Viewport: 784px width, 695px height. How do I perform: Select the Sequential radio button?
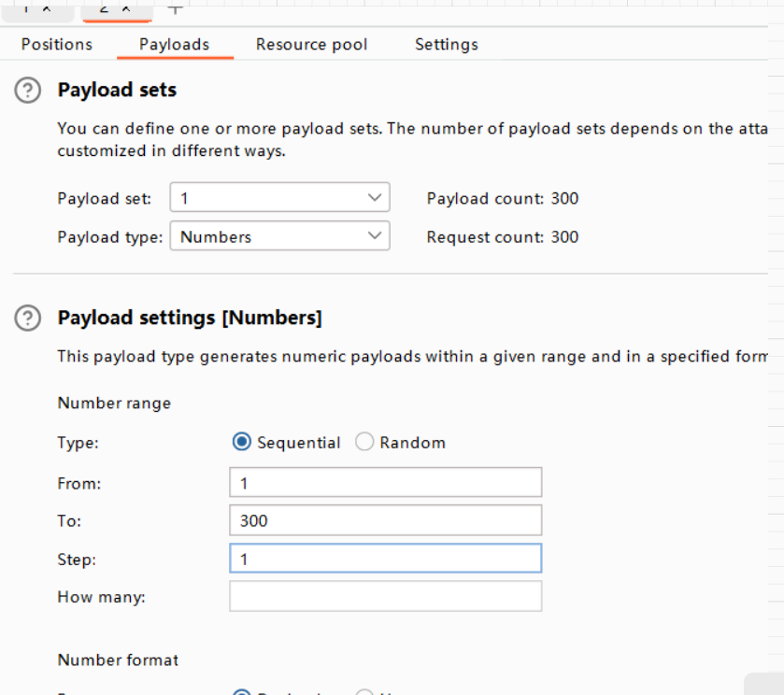242,442
